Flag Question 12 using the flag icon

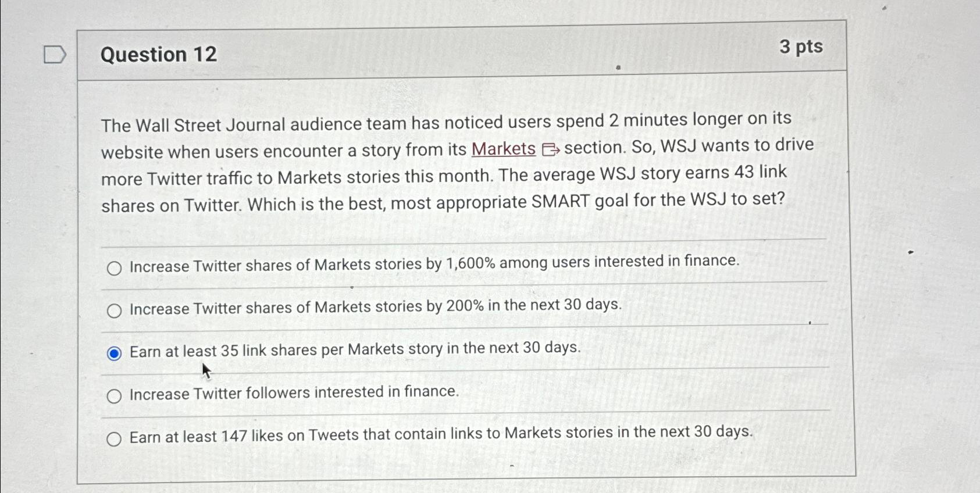[x=55, y=55]
